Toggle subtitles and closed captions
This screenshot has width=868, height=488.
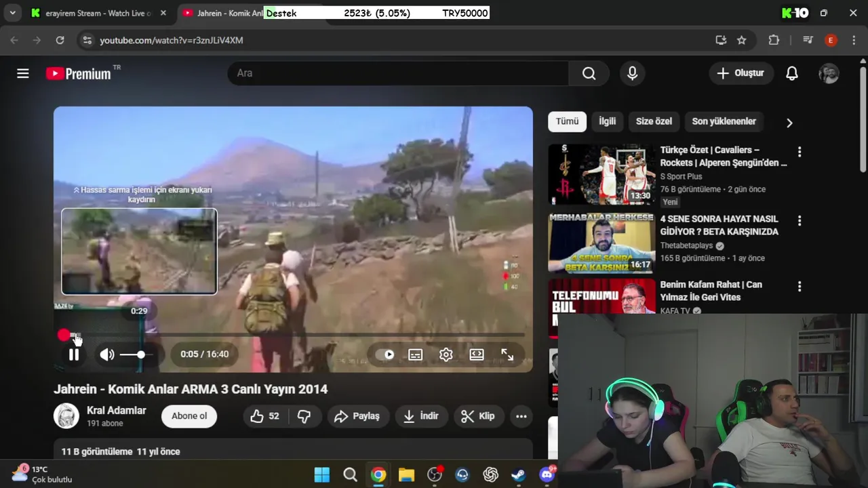pyautogui.click(x=415, y=354)
